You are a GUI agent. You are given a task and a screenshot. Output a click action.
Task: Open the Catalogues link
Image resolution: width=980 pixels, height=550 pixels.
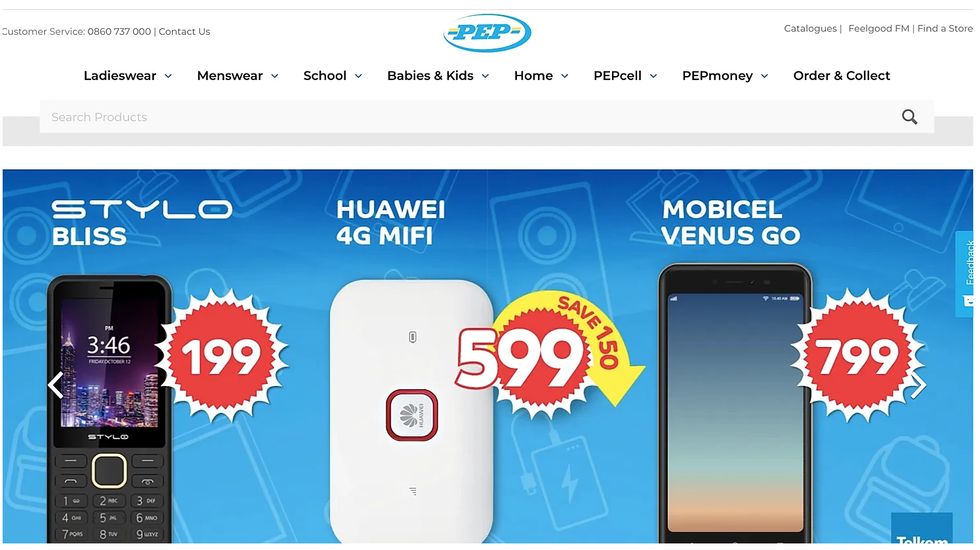[810, 28]
